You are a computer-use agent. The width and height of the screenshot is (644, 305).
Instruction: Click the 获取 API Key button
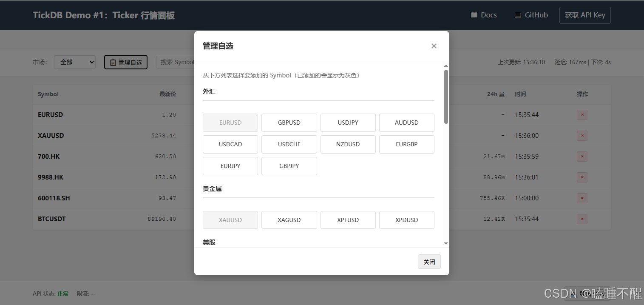[x=584, y=15]
